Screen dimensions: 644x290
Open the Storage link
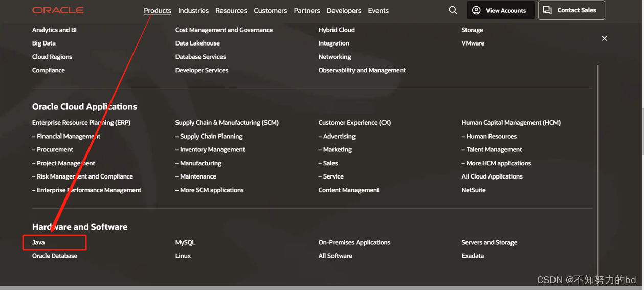tap(472, 30)
